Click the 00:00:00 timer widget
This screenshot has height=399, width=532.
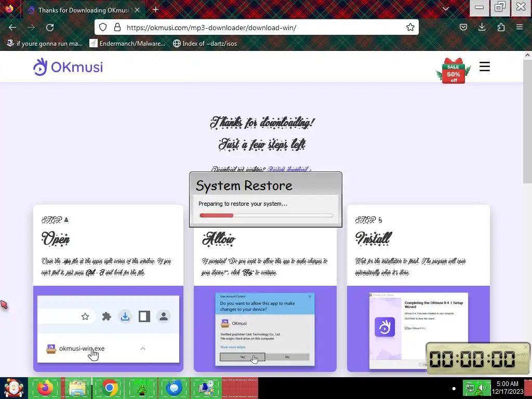point(478,358)
